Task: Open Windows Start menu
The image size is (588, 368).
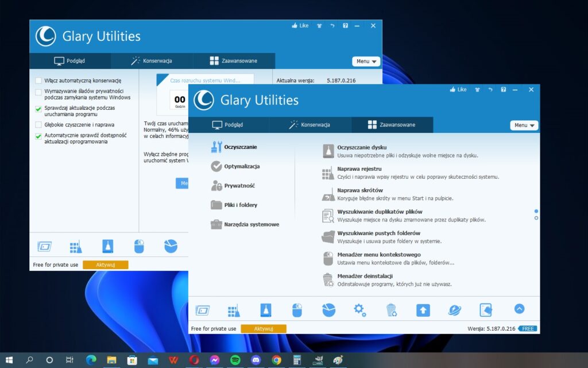Action: [9, 360]
